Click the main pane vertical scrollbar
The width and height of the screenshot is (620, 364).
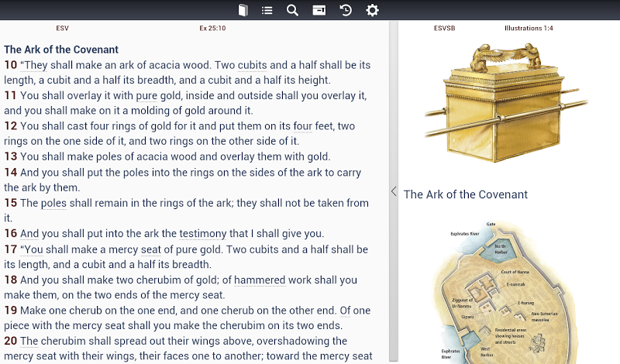point(394,191)
